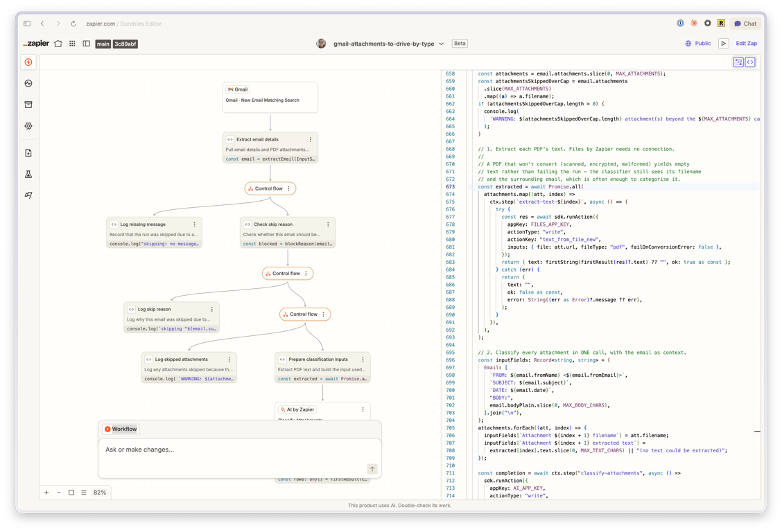Click the Beta badge
Image resolution: width=782 pixels, height=532 pixels.
point(460,44)
